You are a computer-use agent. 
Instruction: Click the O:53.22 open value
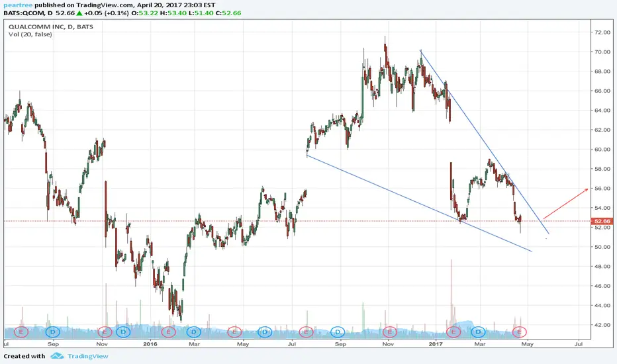(x=144, y=13)
